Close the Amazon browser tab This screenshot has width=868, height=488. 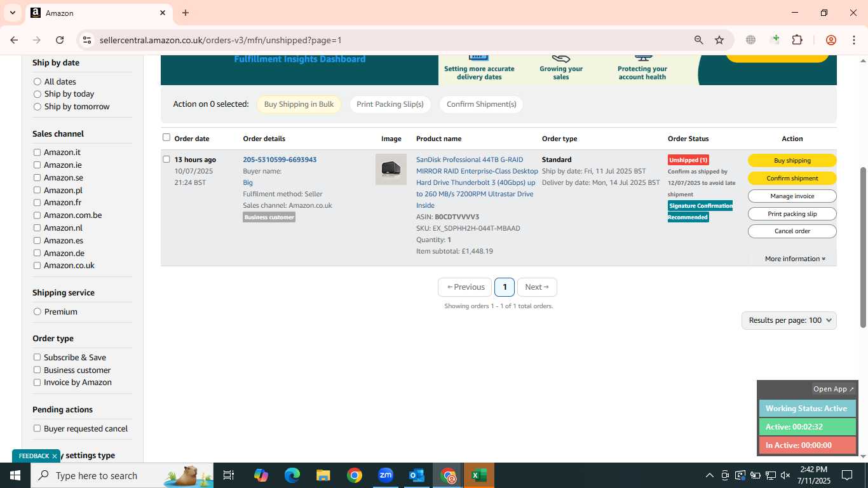pyautogui.click(x=163, y=13)
